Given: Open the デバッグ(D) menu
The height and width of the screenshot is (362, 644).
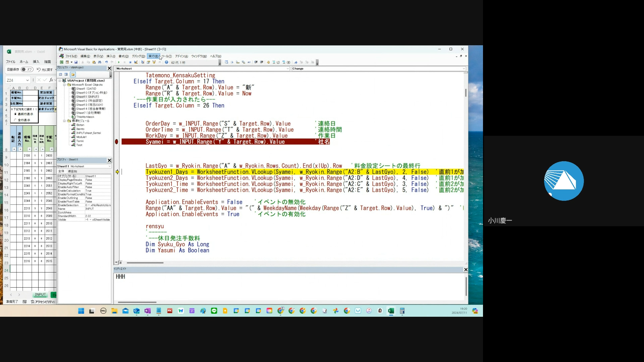Looking at the screenshot, I should (x=138, y=56).
